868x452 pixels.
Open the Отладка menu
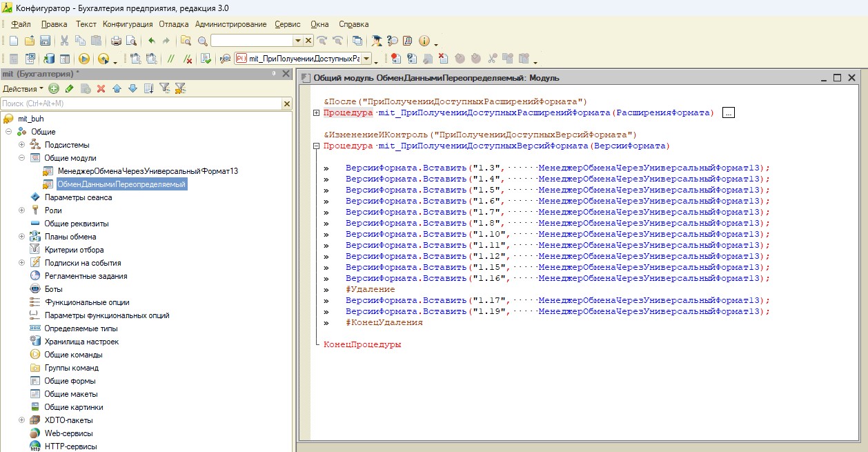tap(174, 24)
